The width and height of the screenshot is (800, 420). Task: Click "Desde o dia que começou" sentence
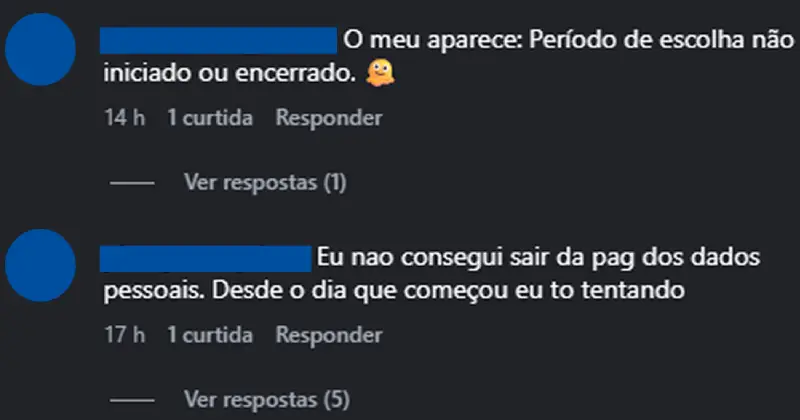coord(300,291)
